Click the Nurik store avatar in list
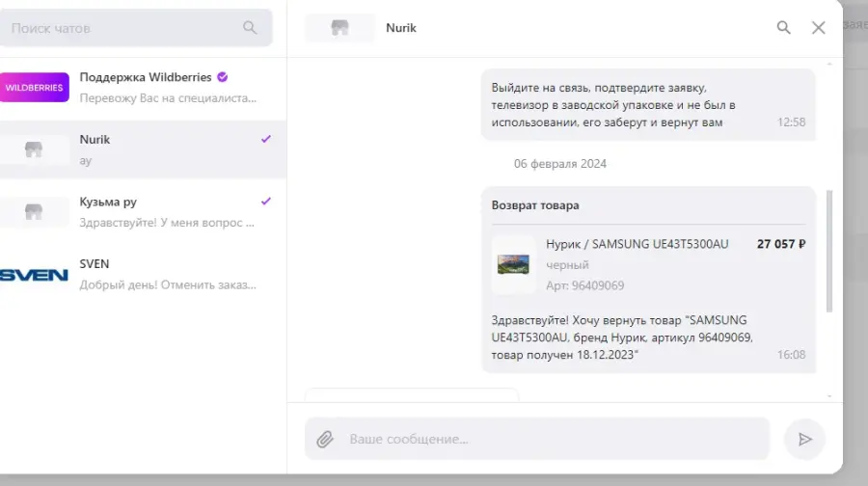 (35, 149)
